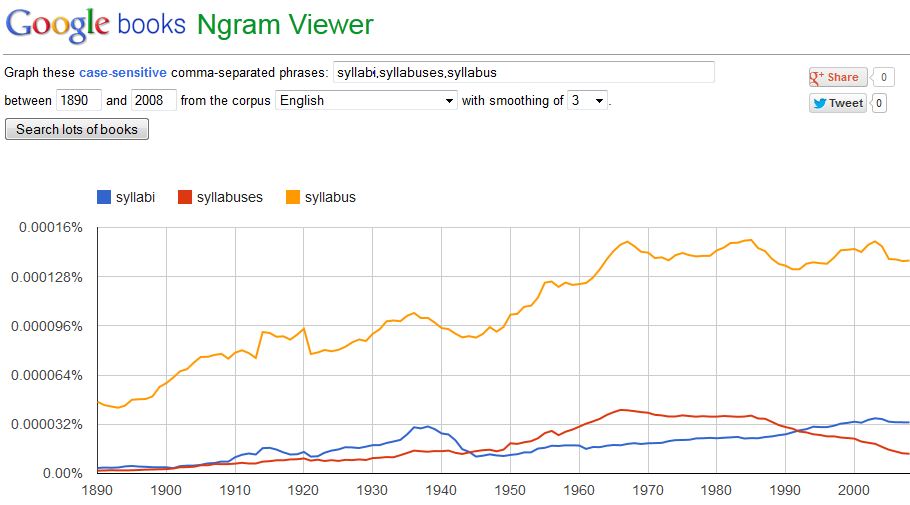This screenshot has width=910, height=505.
Task: Click the Ngram Viewer title
Action: tap(284, 24)
